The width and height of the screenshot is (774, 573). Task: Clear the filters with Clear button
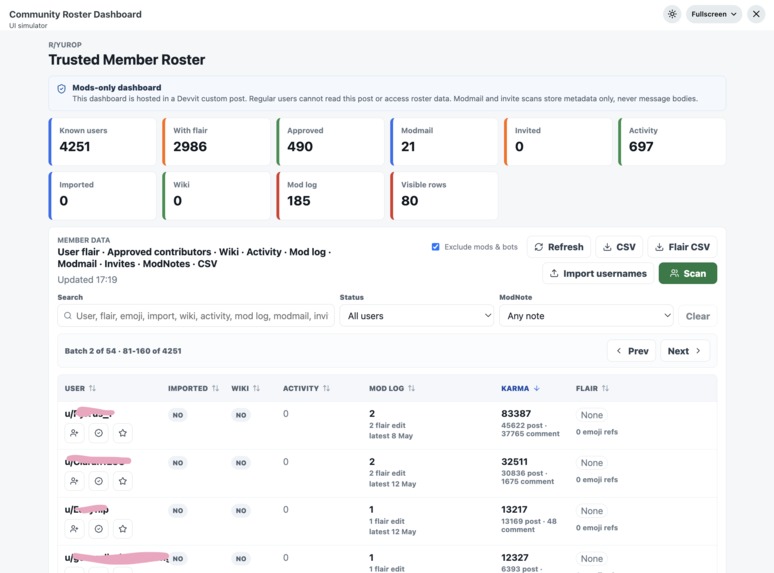point(697,316)
